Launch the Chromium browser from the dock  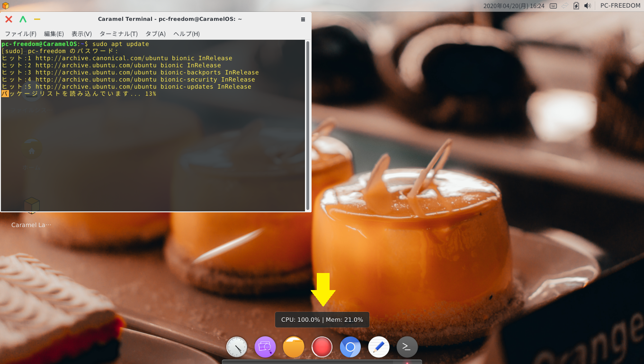tap(350, 347)
